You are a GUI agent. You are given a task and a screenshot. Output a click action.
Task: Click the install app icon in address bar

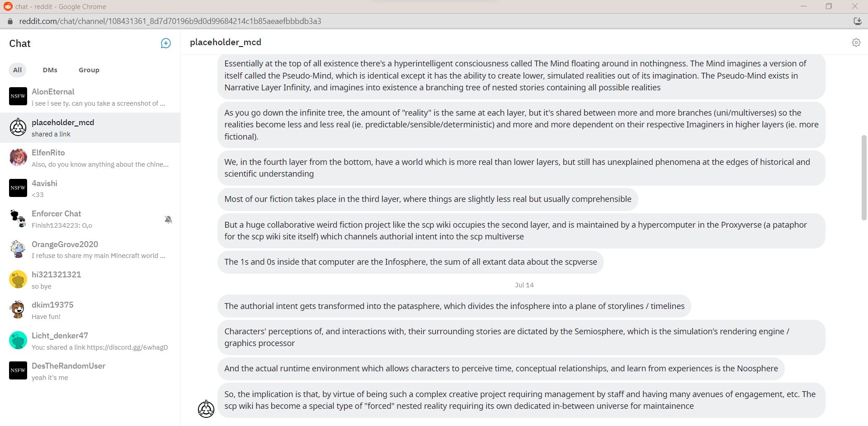click(857, 21)
